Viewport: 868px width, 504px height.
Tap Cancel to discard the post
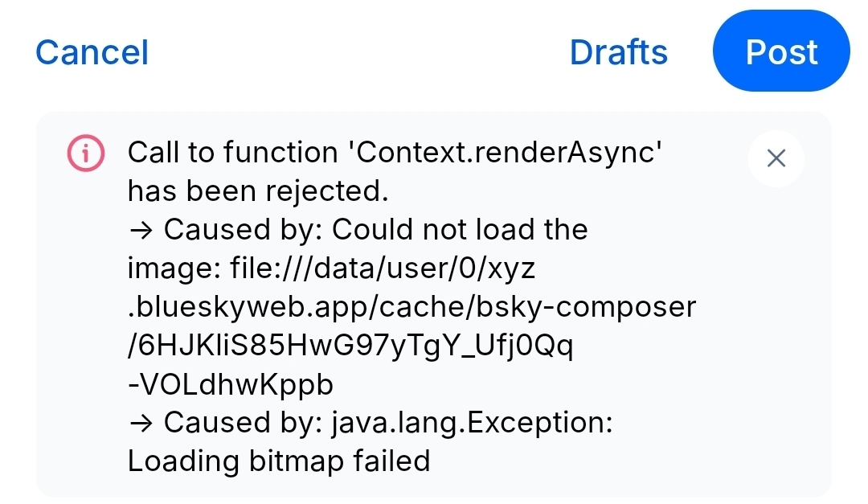pos(92,52)
